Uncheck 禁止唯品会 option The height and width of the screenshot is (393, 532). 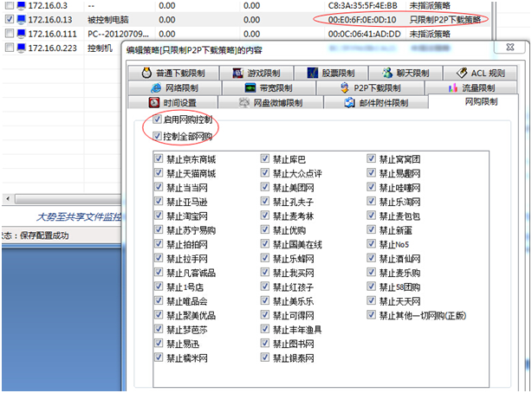[159, 300]
